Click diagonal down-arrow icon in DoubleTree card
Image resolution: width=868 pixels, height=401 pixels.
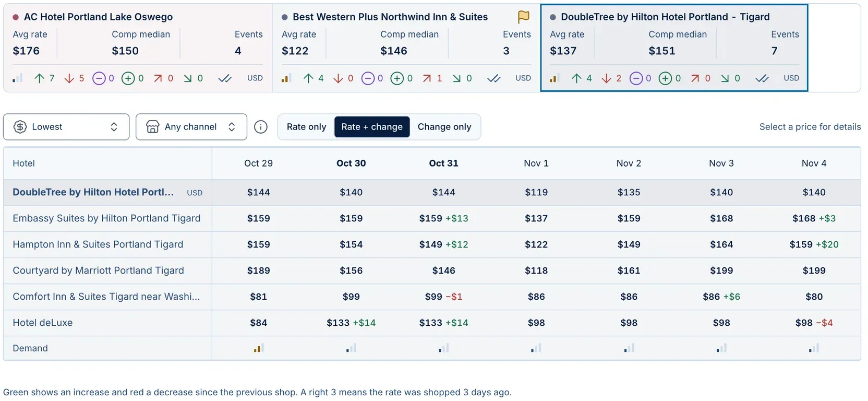click(725, 78)
